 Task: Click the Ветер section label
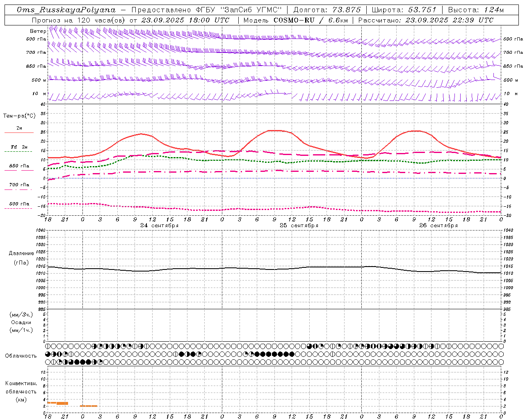tap(38, 31)
